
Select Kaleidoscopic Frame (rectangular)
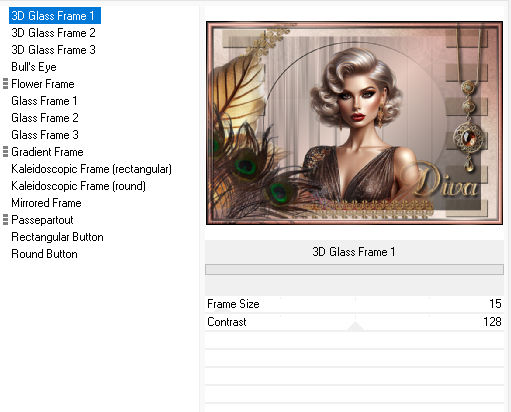91,169
